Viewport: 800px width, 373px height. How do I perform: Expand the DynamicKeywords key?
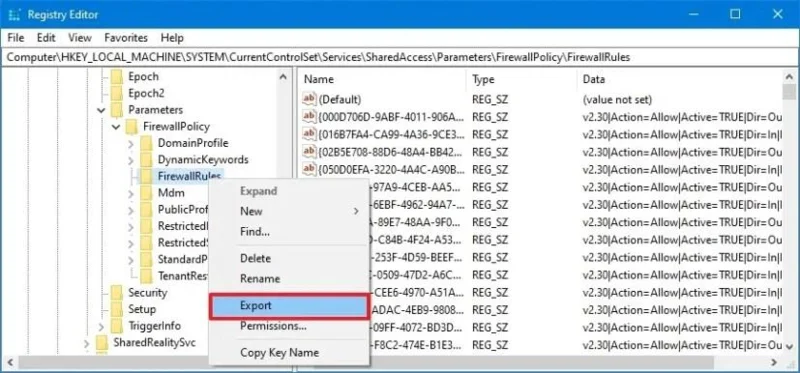[x=131, y=160]
